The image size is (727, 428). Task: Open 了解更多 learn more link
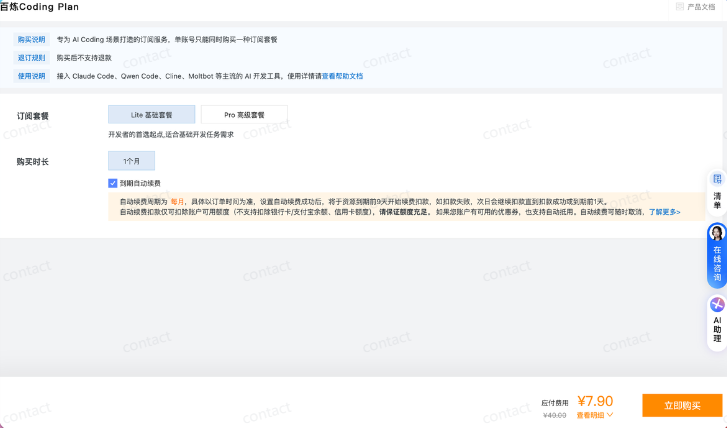pos(664,212)
